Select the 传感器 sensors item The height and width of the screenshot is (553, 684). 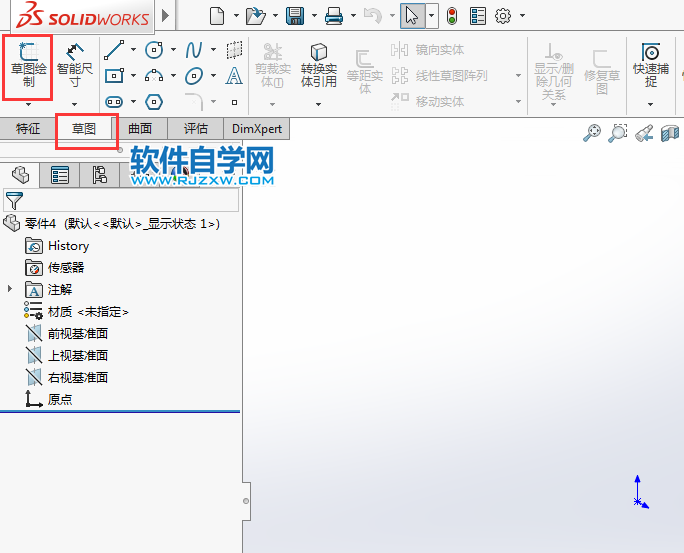[55, 268]
